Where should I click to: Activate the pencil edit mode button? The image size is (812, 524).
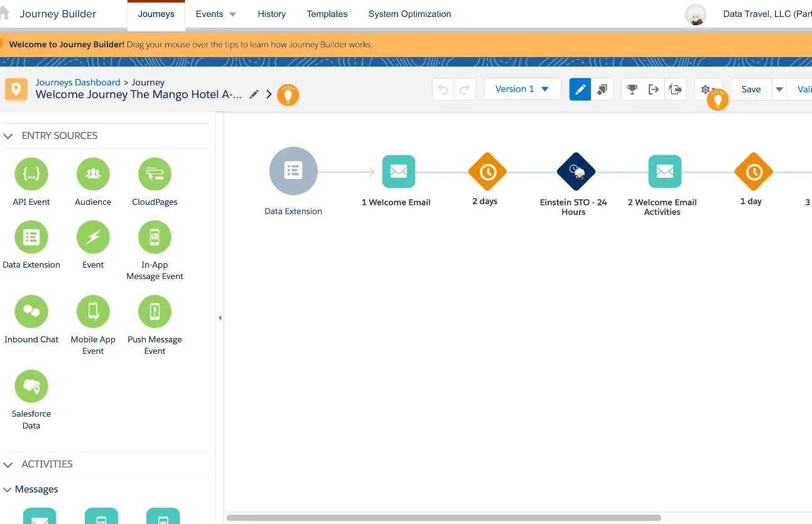[x=580, y=89]
